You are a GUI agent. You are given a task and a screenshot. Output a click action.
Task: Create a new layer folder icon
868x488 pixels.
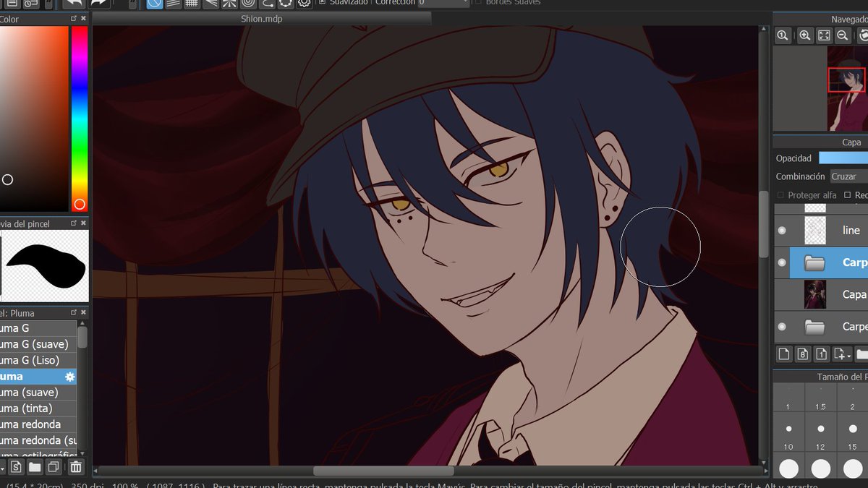[x=861, y=354]
